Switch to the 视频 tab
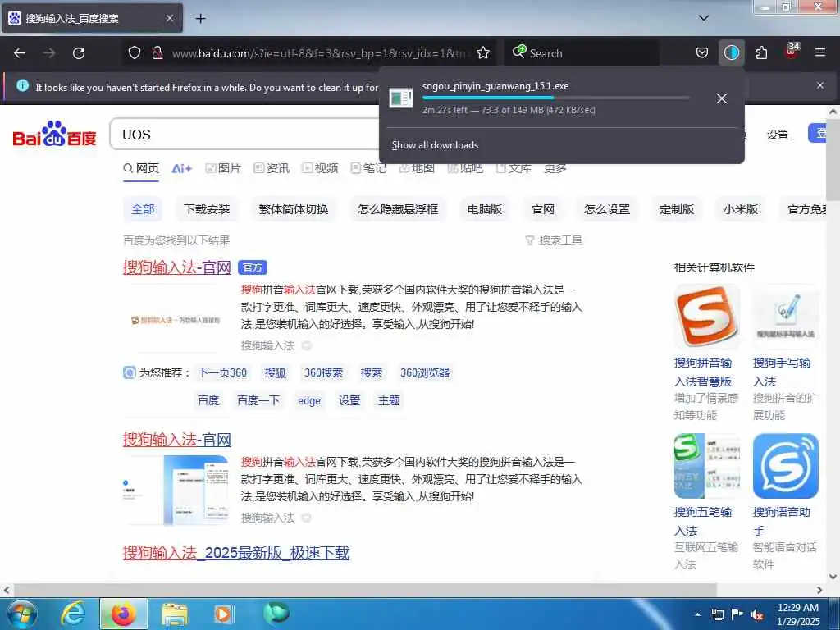The image size is (840, 630). pyautogui.click(x=320, y=169)
